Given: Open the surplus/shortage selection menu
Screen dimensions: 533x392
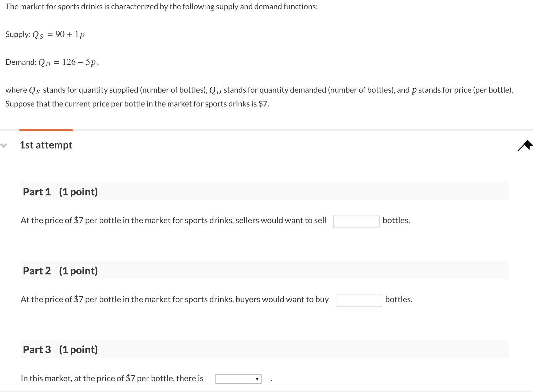Looking at the screenshot, I should tap(238, 379).
